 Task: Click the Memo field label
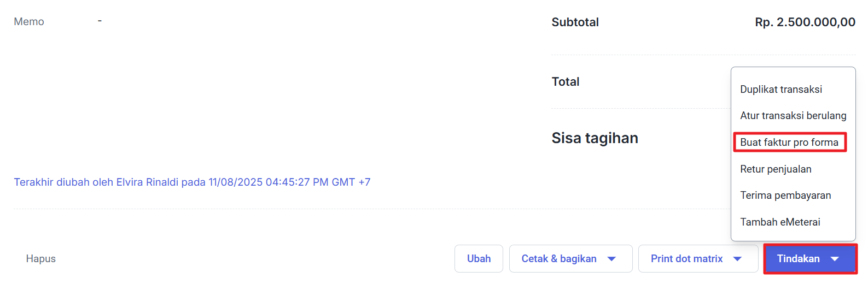coord(29,22)
